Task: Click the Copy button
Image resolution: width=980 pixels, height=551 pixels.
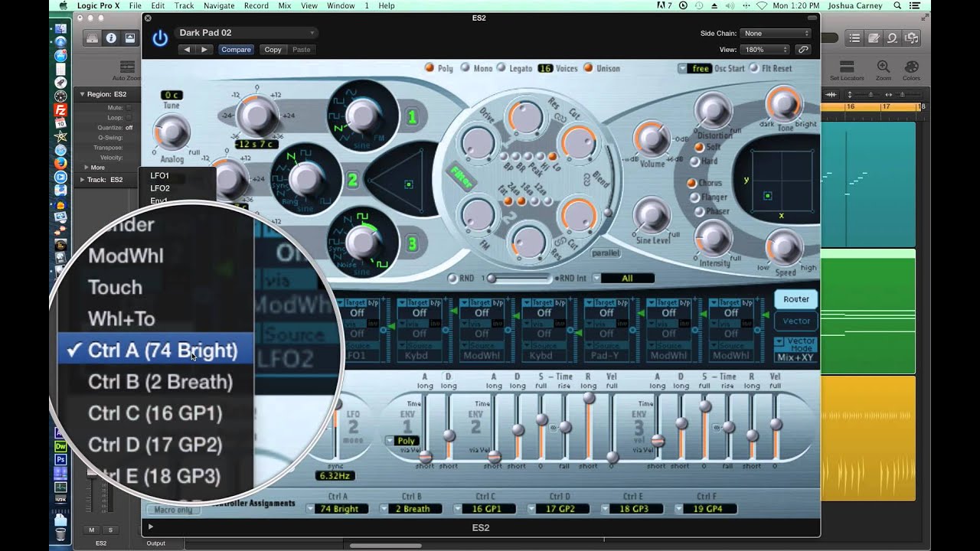Action: click(x=273, y=50)
